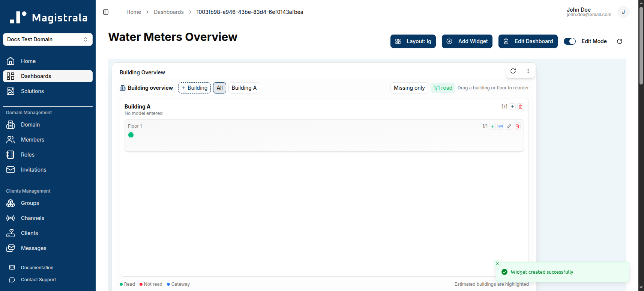Screen dimensions: 644x291
Task: Open the John Doe avatar menu
Action: (623, 12)
